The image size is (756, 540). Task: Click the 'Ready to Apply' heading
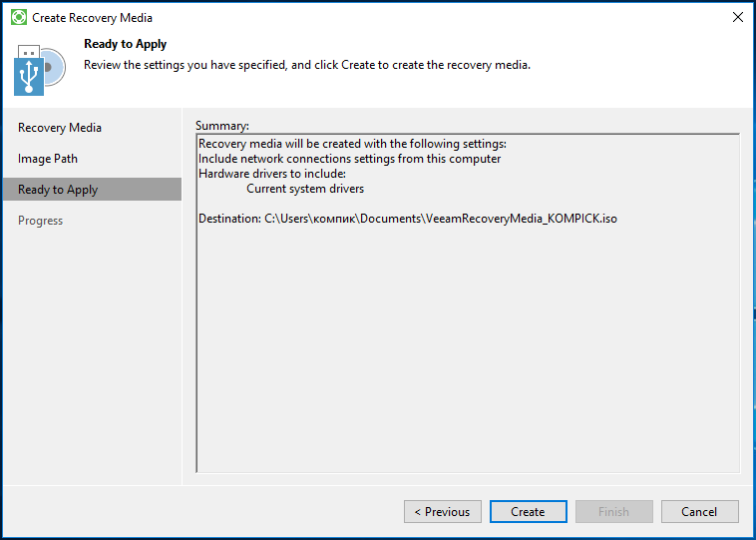coord(126,44)
